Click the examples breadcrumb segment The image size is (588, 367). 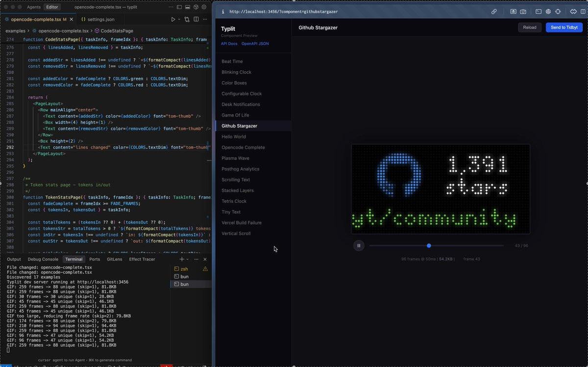16,31
